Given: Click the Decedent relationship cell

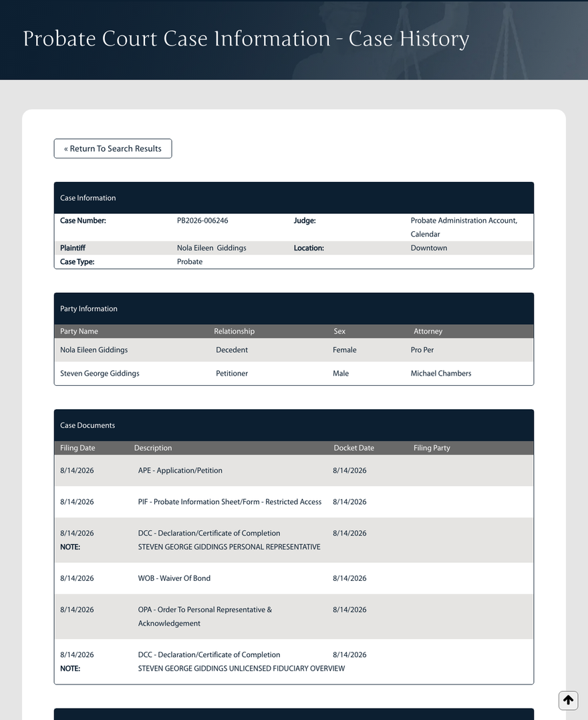Looking at the screenshot, I should pos(232,350).
